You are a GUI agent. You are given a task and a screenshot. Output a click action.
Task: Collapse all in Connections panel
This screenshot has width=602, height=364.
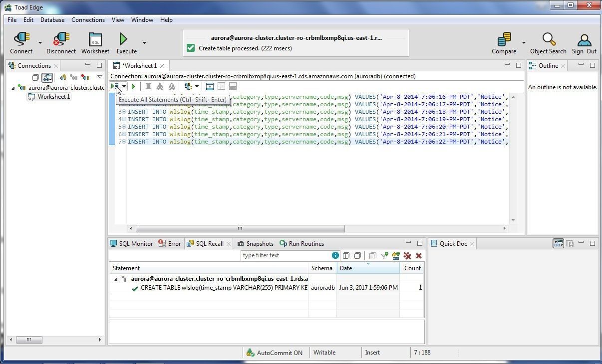35,77
